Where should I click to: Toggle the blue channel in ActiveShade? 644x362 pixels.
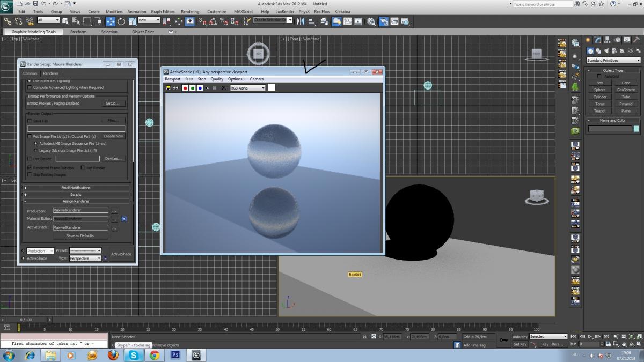click(200, 88)
